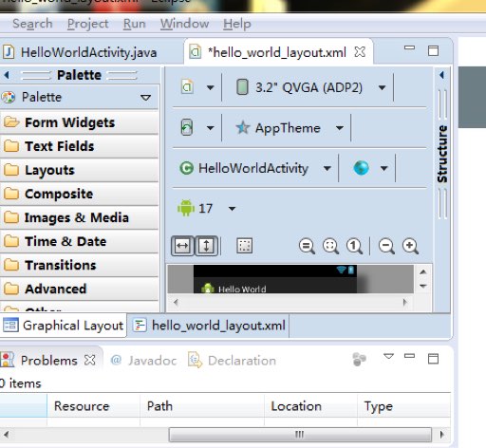Click the Problems view filter balls icon
The width and height of the screenshot is (486, 448).
[359, 360]
